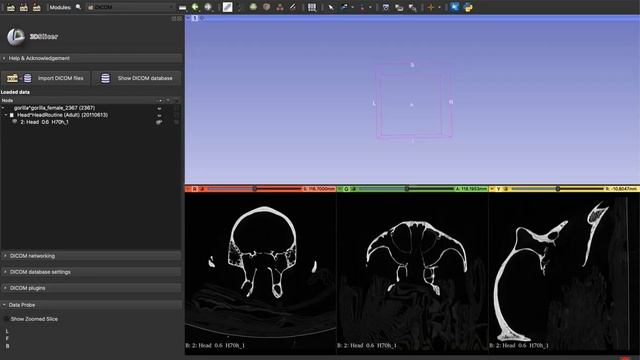Expand DICOM plugins section
The width and height of the screenshot is (640, 360).
91,288
